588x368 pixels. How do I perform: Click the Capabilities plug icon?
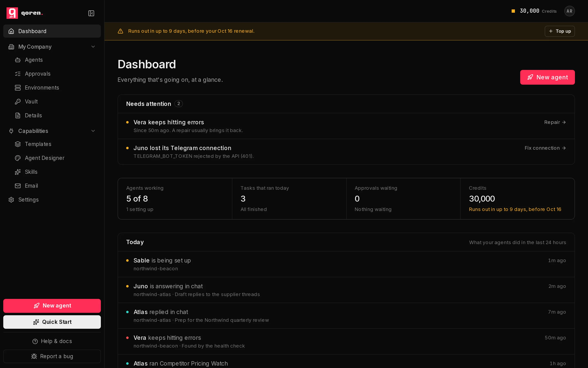[11, 131]
